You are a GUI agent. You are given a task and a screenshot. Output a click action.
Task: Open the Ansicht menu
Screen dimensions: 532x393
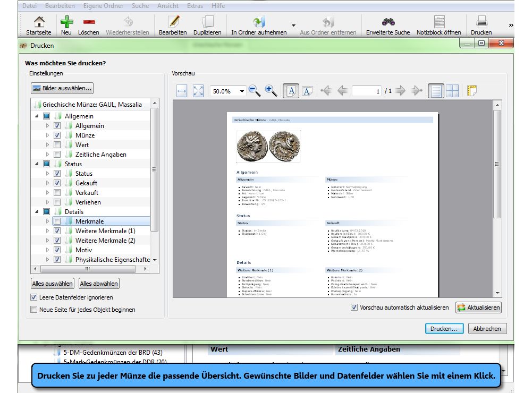point(167,6)
